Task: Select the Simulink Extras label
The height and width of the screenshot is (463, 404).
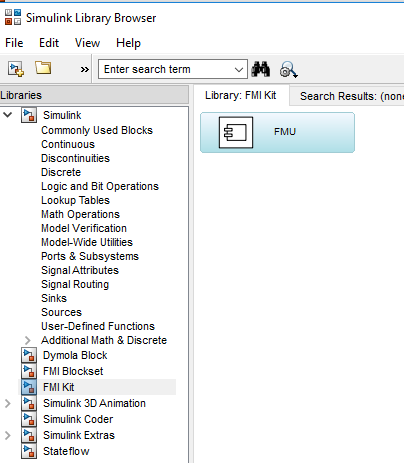Action: [x=79, y=435]
